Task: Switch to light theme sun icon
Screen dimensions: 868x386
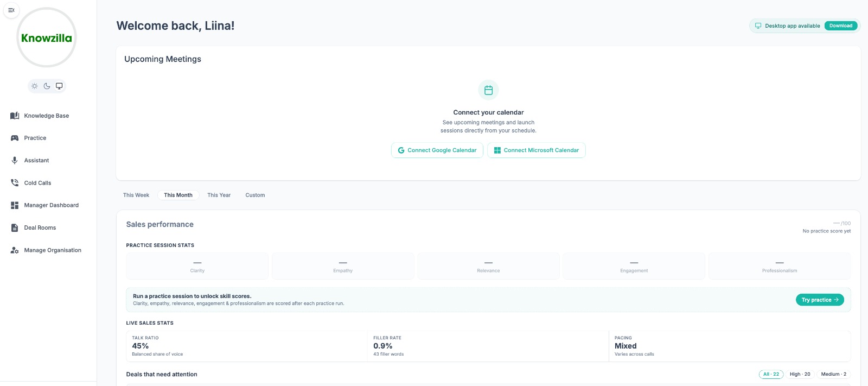Action: coord(35,86)
